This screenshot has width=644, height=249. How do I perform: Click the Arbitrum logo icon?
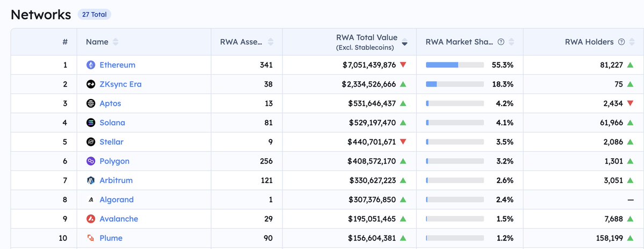click(x=91, y=180)
